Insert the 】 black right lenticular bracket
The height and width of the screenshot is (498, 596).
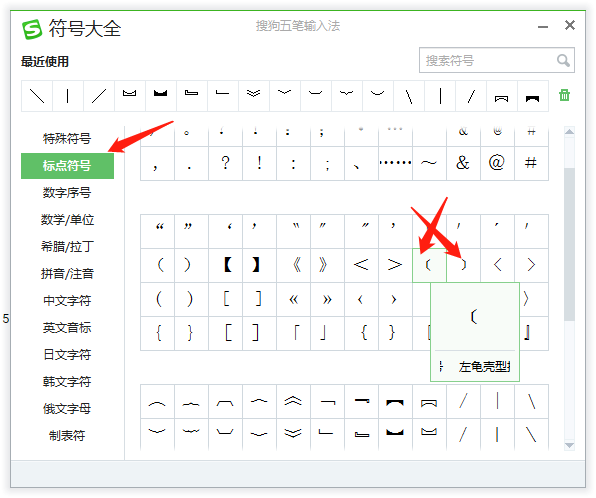(x=259, y=265)
